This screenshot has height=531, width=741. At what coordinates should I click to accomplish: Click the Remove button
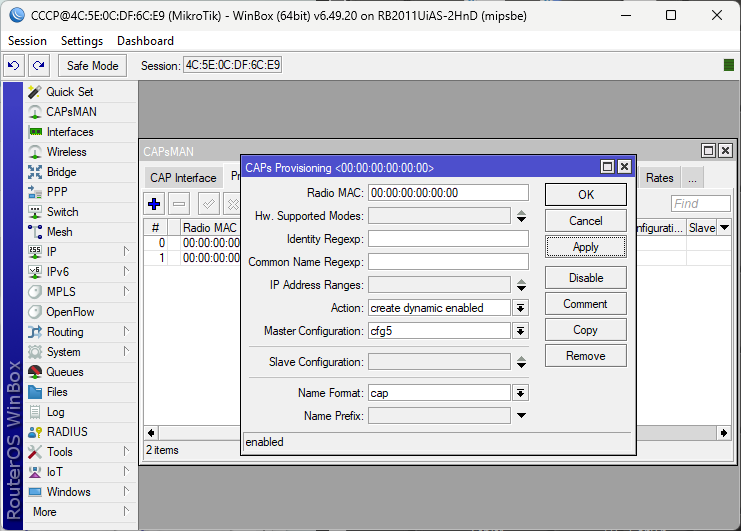586,356
